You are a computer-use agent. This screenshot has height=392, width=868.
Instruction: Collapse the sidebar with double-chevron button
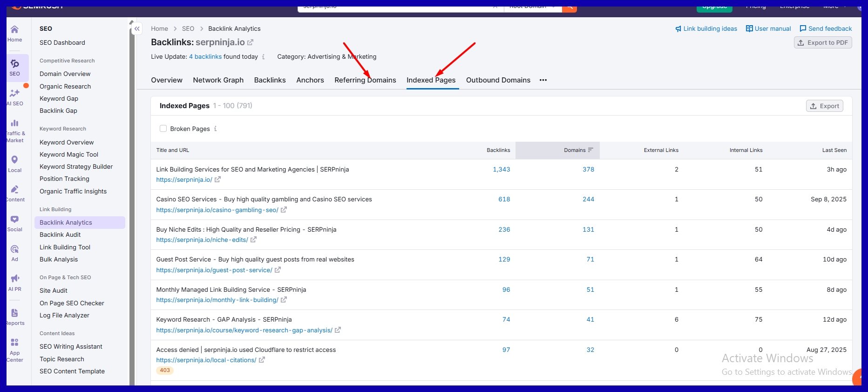click(x=137, y=29)
